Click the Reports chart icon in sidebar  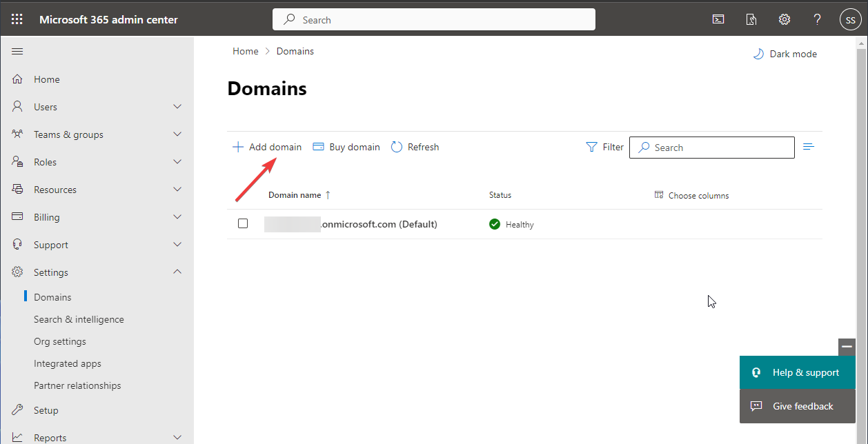[x=18, y=438]
